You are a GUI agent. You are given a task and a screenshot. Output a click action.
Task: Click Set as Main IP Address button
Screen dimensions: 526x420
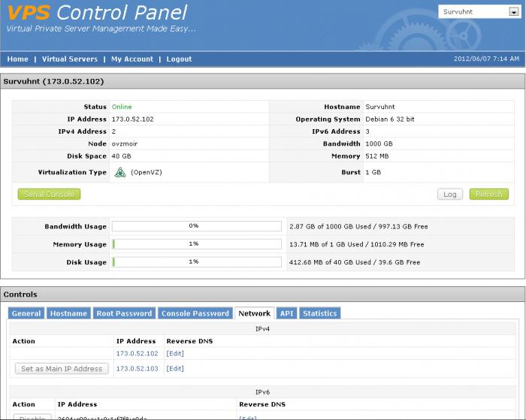(x=62, y=369)
